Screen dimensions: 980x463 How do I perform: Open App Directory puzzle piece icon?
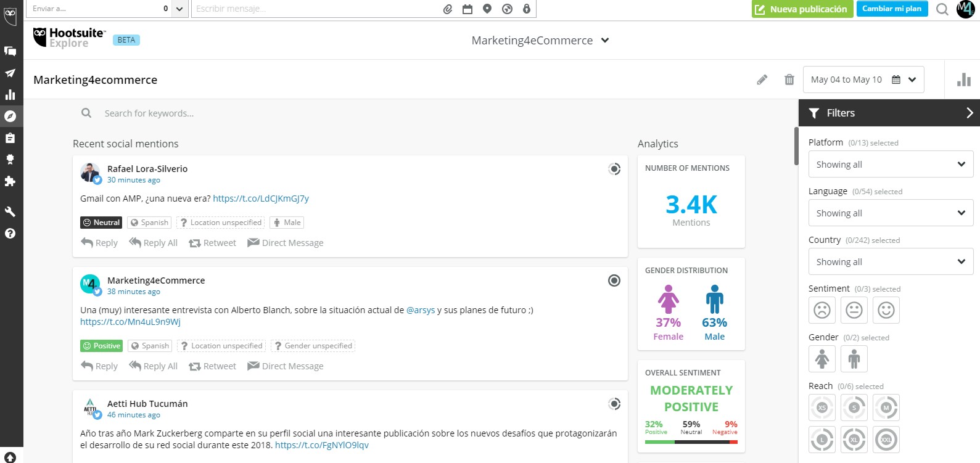tap(10, 181)
